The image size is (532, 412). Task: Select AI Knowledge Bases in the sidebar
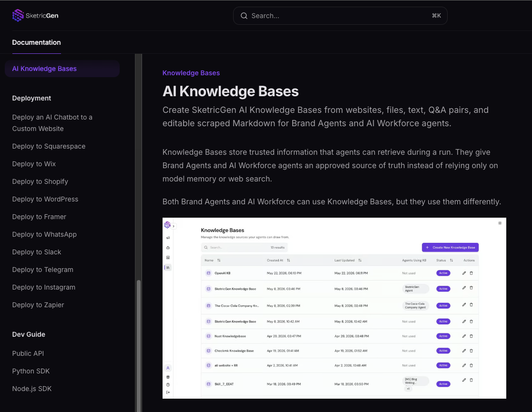(x=62, y=69)
